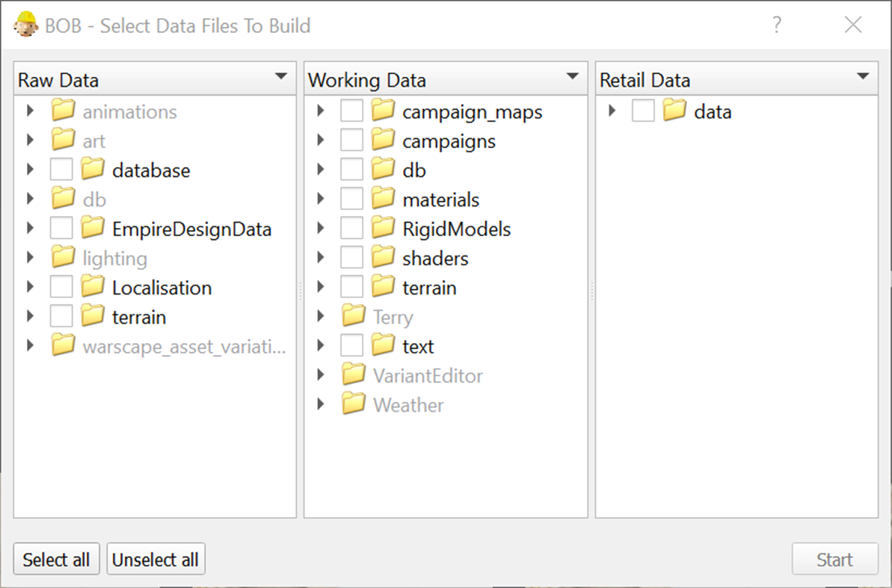Select the text tree item label

tap(418, 347)
